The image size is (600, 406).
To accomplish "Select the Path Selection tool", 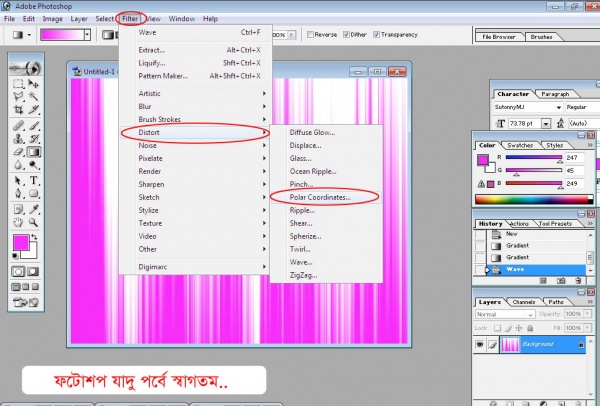I will 18,181.
